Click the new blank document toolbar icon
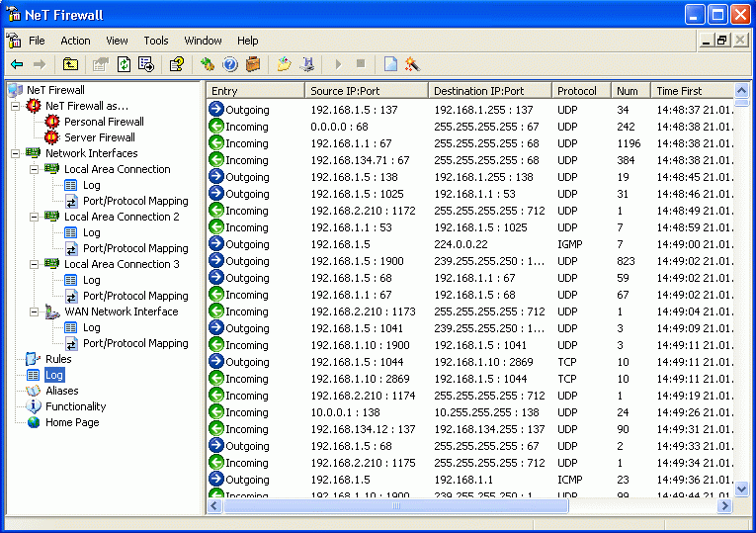 pyautogui.click(x=390, y=63)
